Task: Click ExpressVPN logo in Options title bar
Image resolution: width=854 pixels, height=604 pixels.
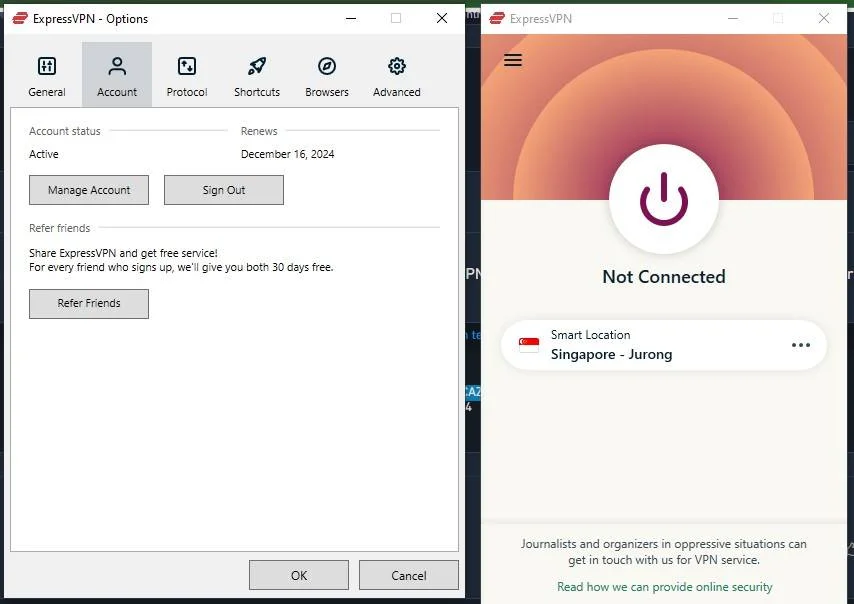Action: pos(20,19)
